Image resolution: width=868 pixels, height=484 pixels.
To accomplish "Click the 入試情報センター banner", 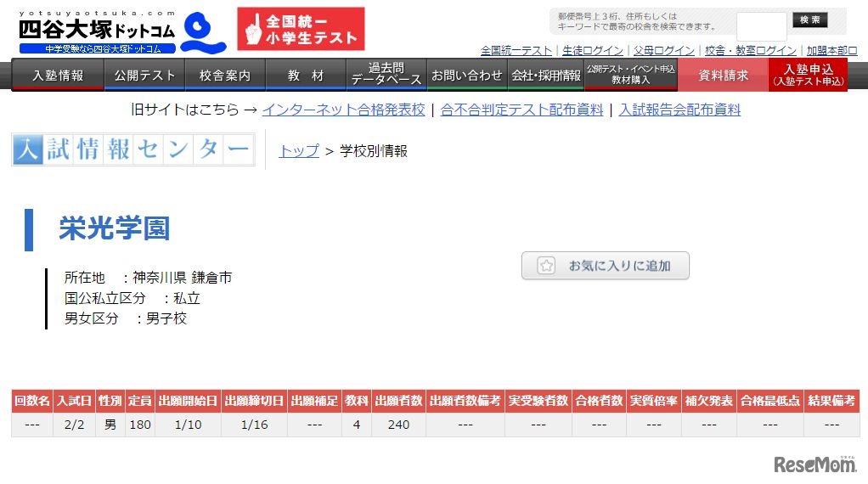I will [x=132, y=149].
